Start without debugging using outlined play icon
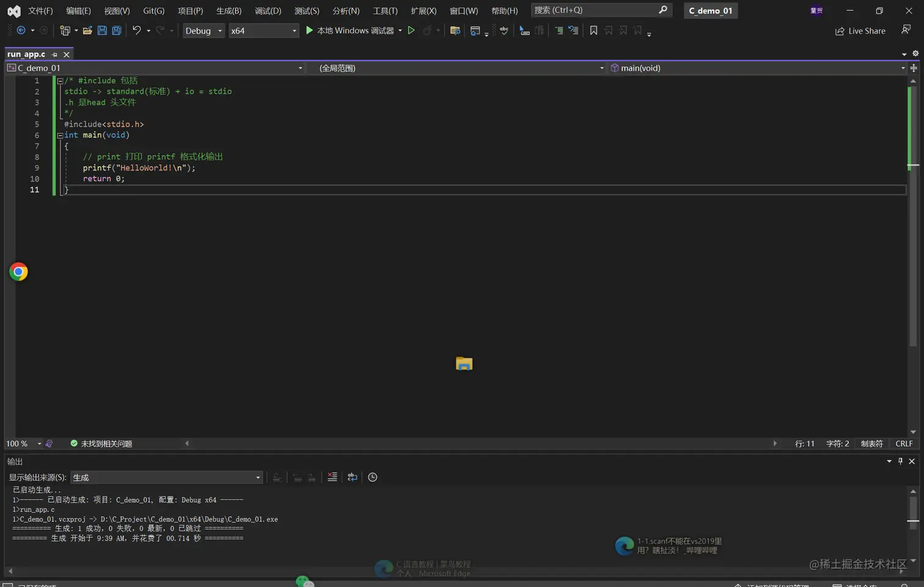 click(411, 31)
